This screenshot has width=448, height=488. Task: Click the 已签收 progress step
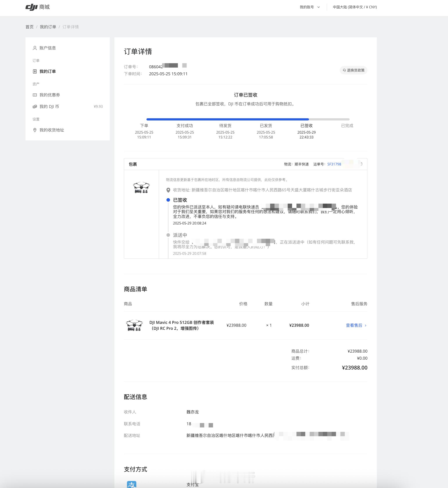[306, 126]
